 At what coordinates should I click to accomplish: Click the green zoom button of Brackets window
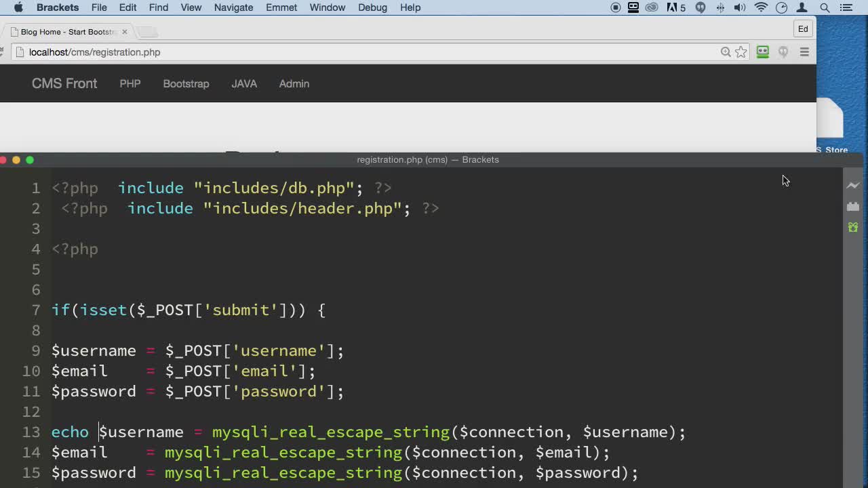[x=30, y=160]
